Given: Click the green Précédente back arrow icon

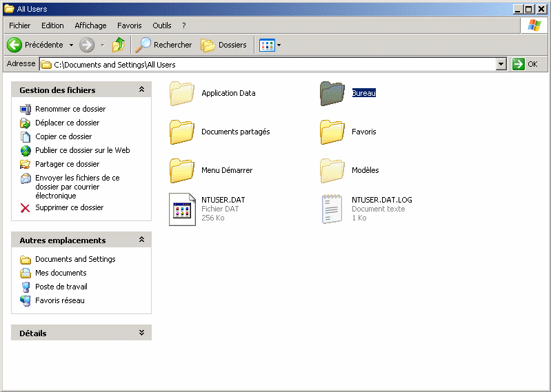Looking at the screenshot, I should tap(14, 45).
